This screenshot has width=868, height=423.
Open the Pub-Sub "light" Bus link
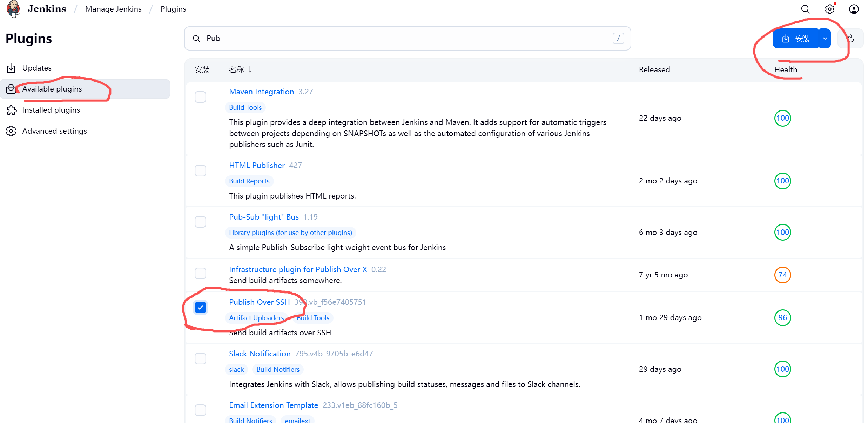[264, 217]
